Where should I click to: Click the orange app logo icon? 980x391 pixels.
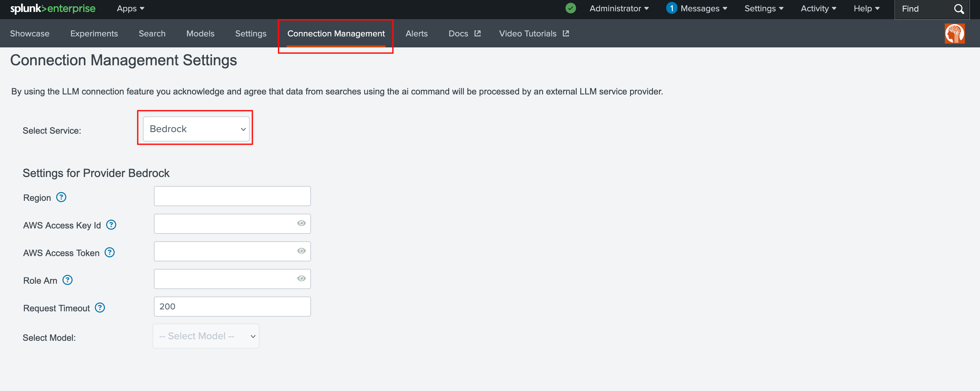[x=954, y=34]
